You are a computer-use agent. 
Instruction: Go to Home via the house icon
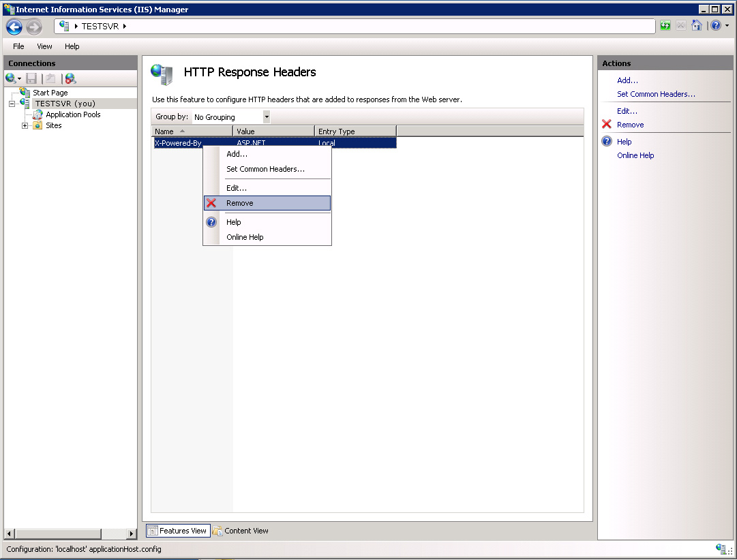[x=697, y=25]
